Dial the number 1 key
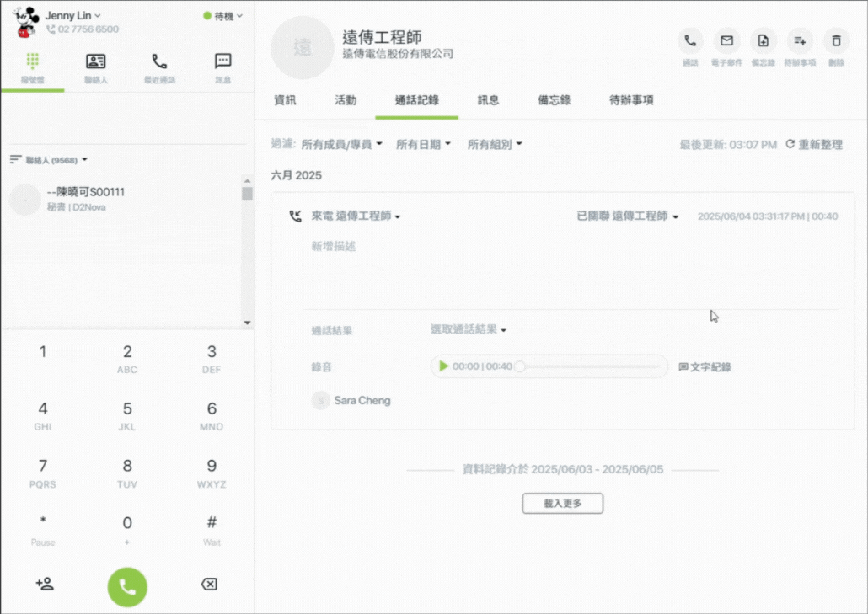The height and width of the screenshot is (614, 868). click(x=43, y=352)
